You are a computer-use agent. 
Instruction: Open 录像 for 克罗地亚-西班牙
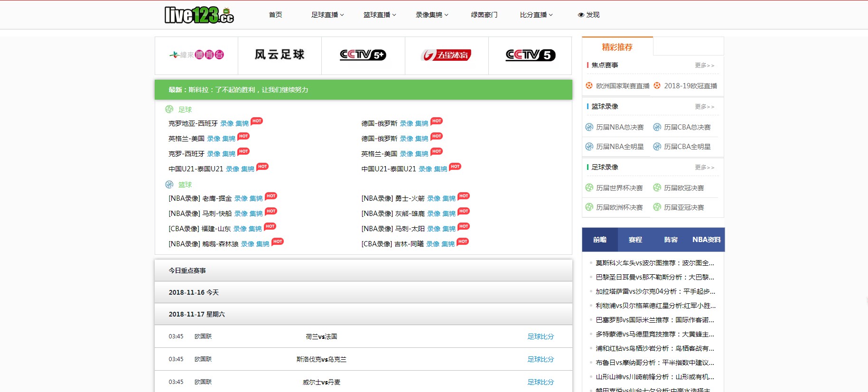pos(227,123)
